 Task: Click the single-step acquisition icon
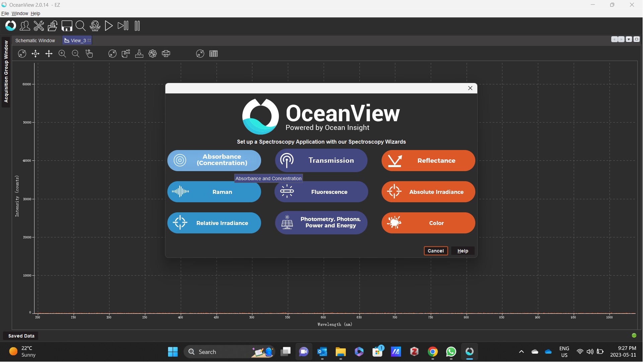(123, 26)
